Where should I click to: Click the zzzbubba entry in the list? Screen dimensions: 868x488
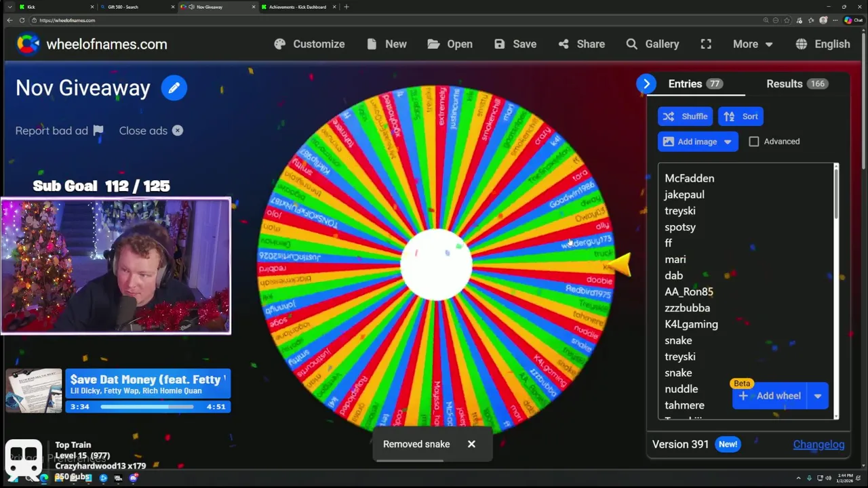pyautogui.click(x=687, y=308)
